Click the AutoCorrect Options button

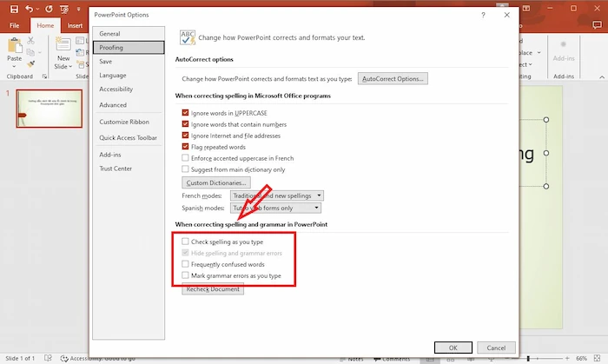(x=393, y=79)
